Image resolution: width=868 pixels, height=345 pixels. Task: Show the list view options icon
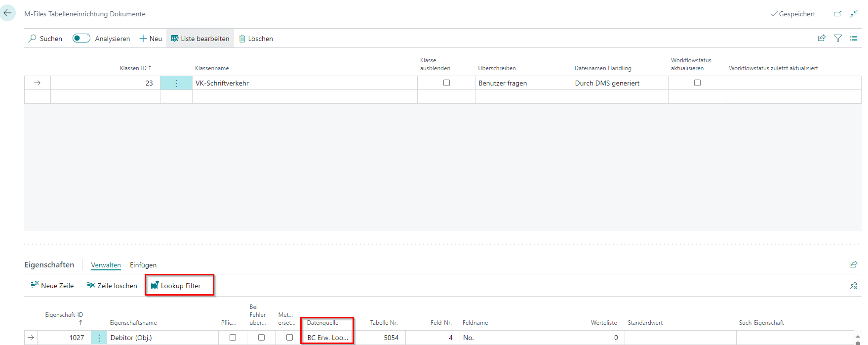pyautogui.click(x=854, y=38)
